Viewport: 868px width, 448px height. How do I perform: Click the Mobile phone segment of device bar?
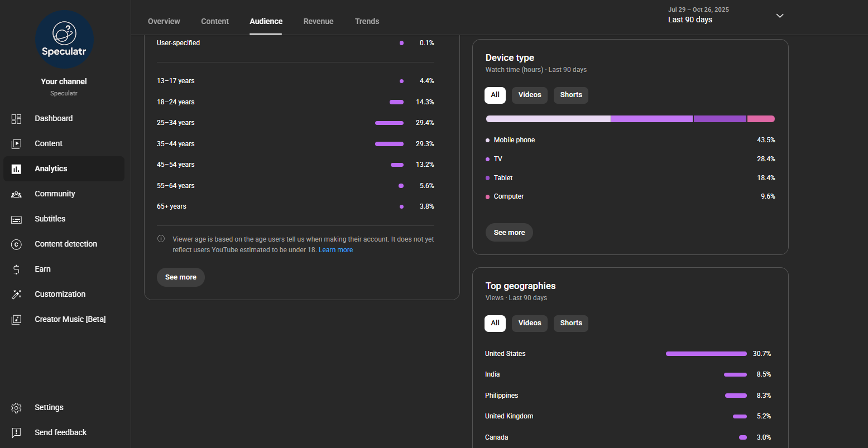[548, 119]
